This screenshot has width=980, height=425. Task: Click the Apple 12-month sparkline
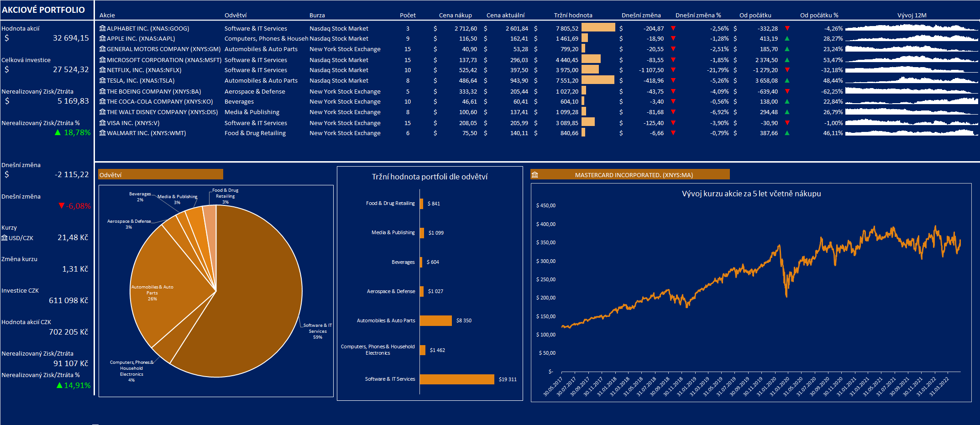pyautogui.click(x=912, y=38)
